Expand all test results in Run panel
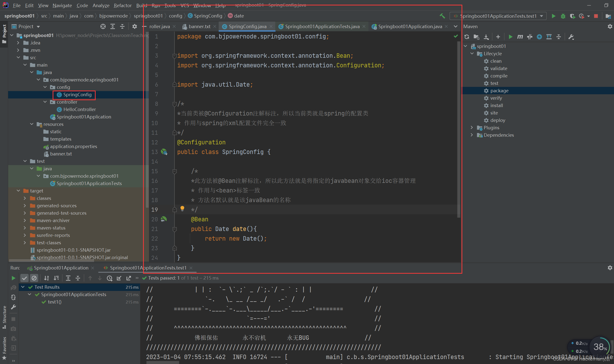 click(x=68, y=278)
